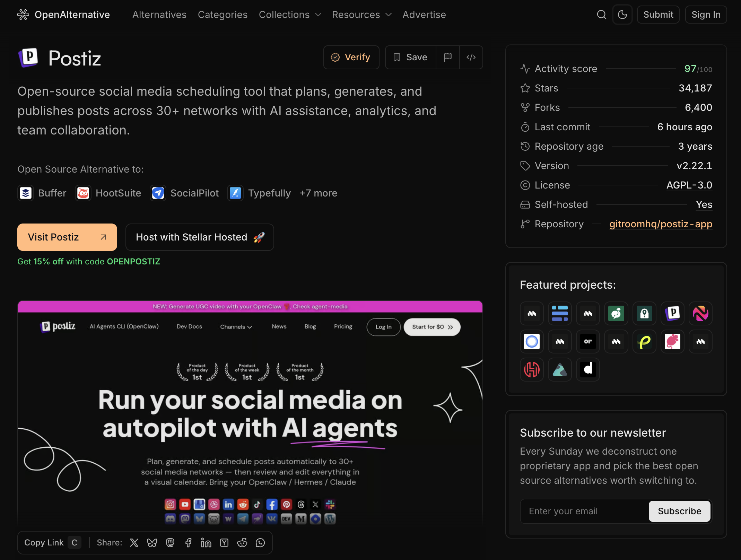The height and width of the screenshot is (560, 741).
Task: Open the gitroomhq/postiz-app repository link
Action: coord(661,224)
